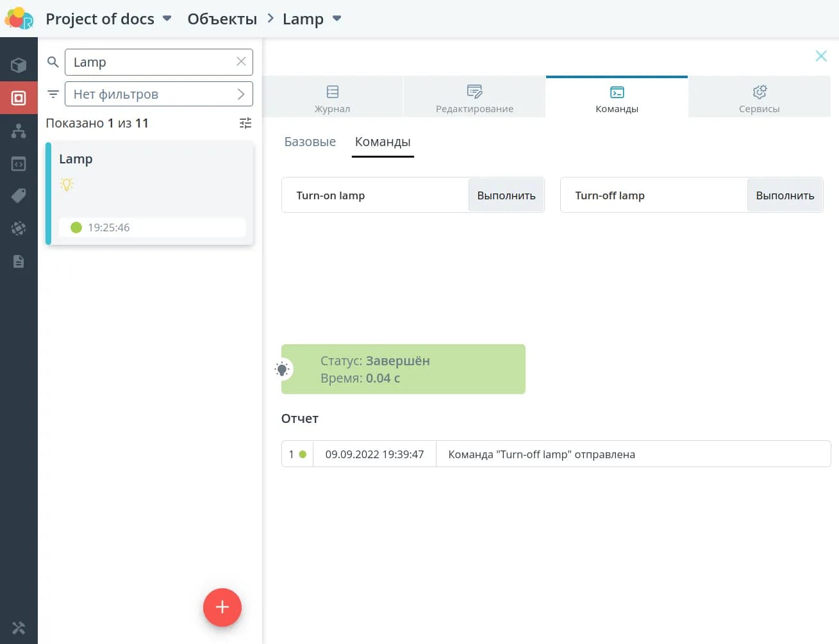Open the objects section in sidebar

19,98
